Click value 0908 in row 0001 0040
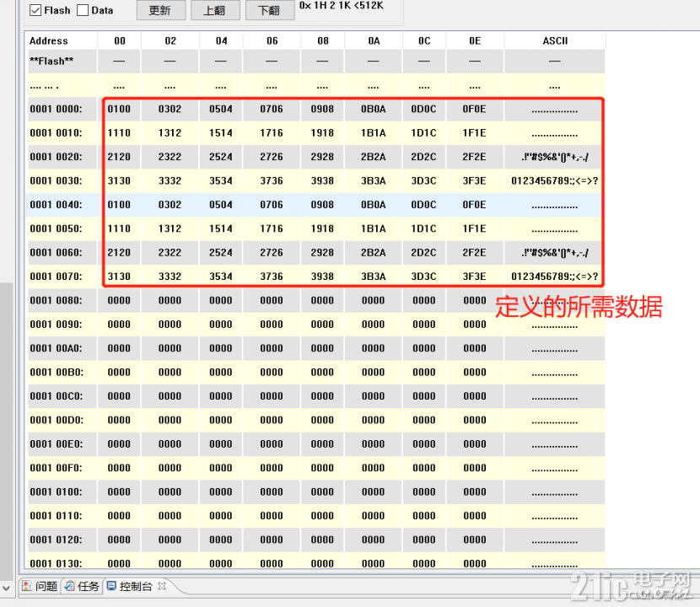The height and width of the screenshot is (607, 700). (322, 205)
